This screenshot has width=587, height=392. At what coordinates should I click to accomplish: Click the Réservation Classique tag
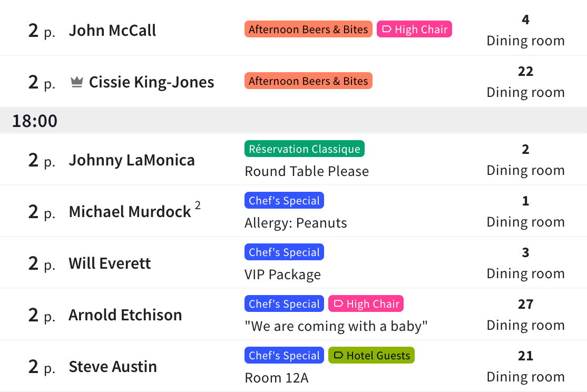tap(304, 149)
